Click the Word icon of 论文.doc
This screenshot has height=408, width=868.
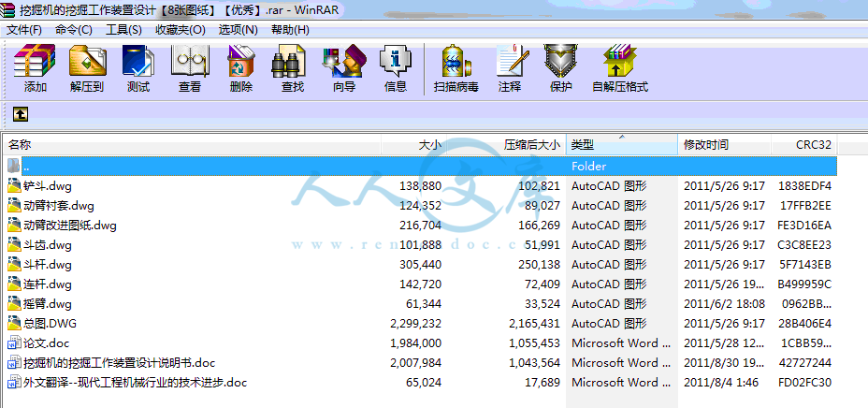click(x=14, y=343)
